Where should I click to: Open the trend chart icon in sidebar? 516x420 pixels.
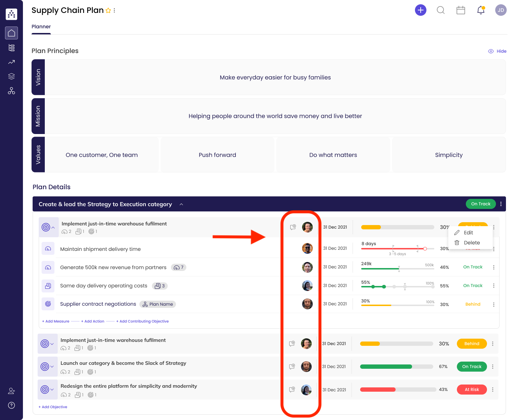[11, 62]
